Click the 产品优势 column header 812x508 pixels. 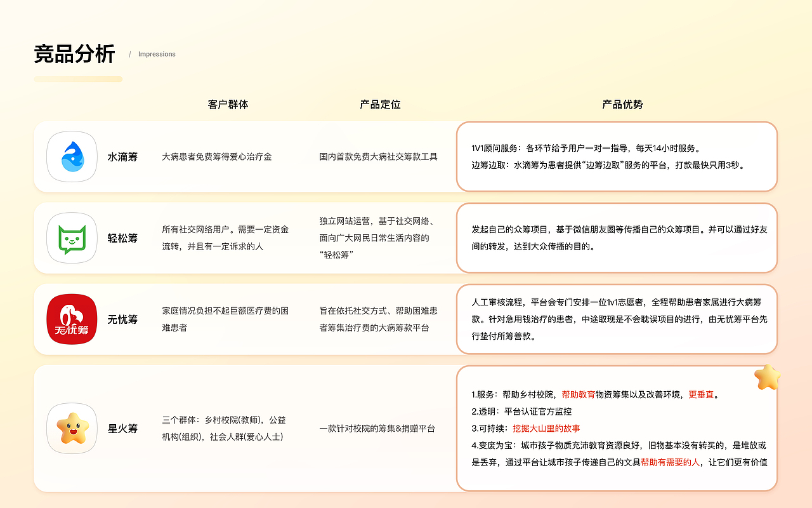(622, 104)
